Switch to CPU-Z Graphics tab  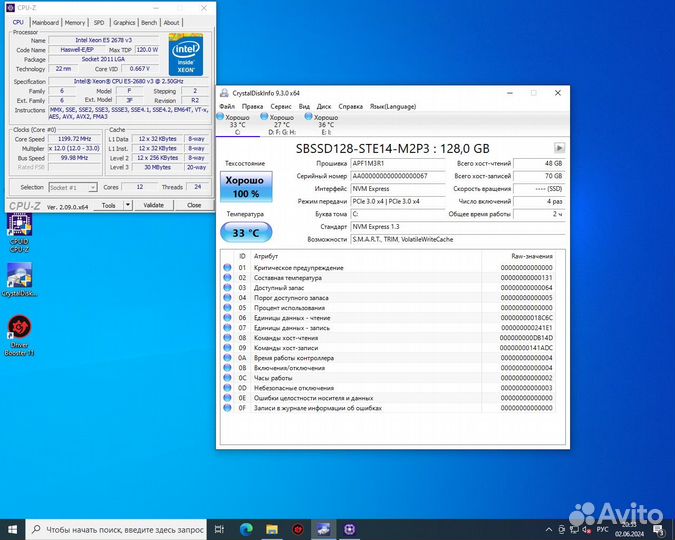point(124,22)
